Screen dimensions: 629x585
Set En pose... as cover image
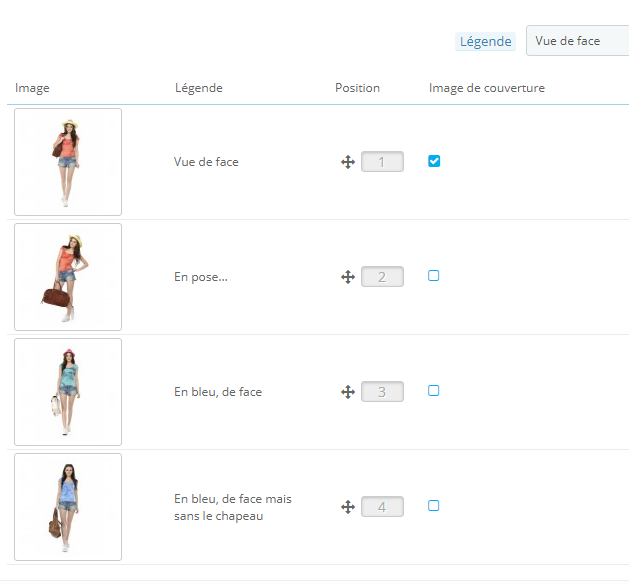click(x=434, y=276)
